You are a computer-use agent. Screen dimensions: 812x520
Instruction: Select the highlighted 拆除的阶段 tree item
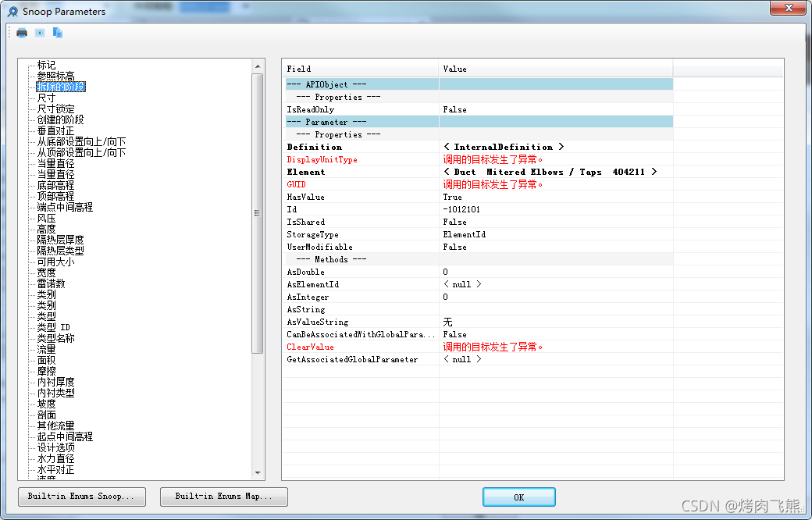coord(61,87)
